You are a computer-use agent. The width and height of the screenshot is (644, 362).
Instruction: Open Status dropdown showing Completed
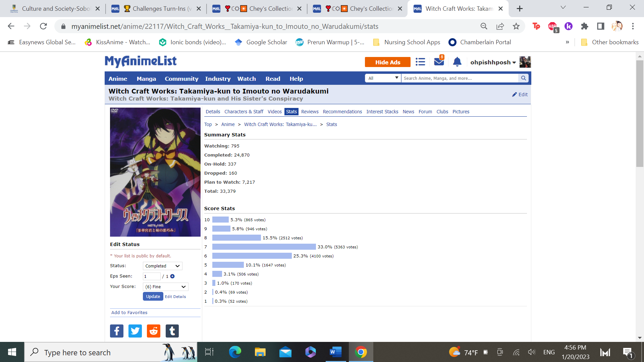click(163, 266)
